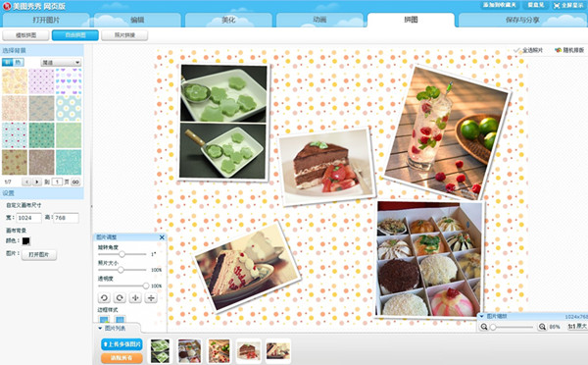The height and width of the screenshot is (365, 588).
Task: Click the canvas height field 768
Action: [x=66, y=218]
